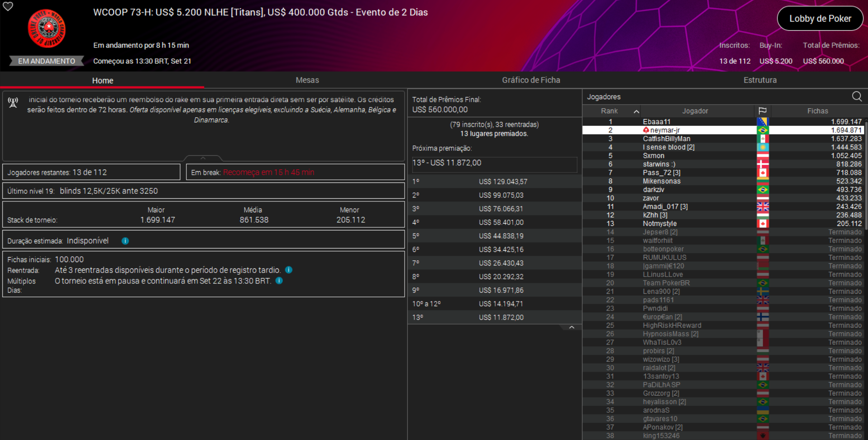Click the info icon next to Múltiplos Dias text

(279, 281)
